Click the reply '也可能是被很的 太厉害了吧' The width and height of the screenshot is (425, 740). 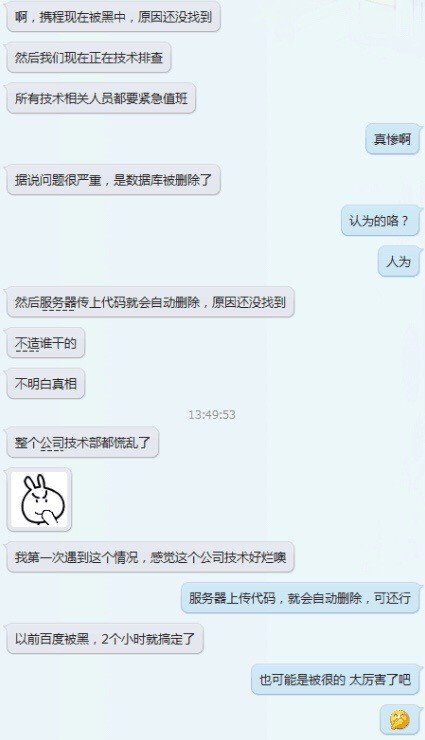pos(335,679)
